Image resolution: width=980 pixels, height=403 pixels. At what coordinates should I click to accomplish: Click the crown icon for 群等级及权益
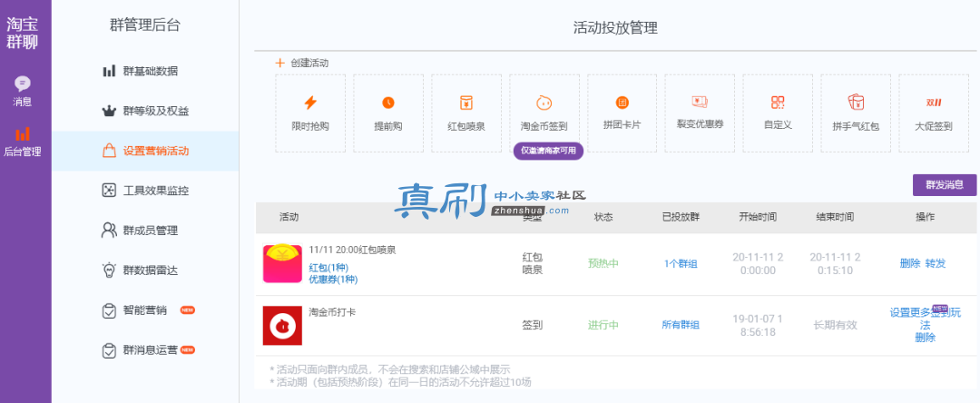pos(109,112)
